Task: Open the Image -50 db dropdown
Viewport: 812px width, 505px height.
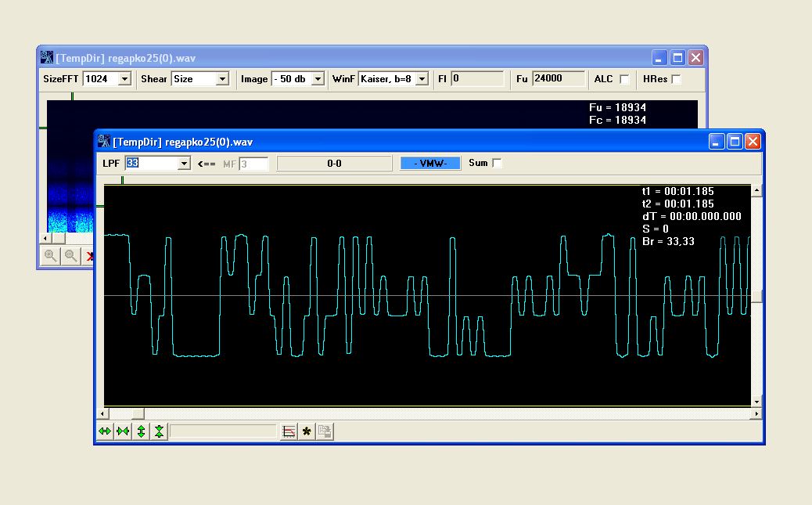Action: click(318, 79)
